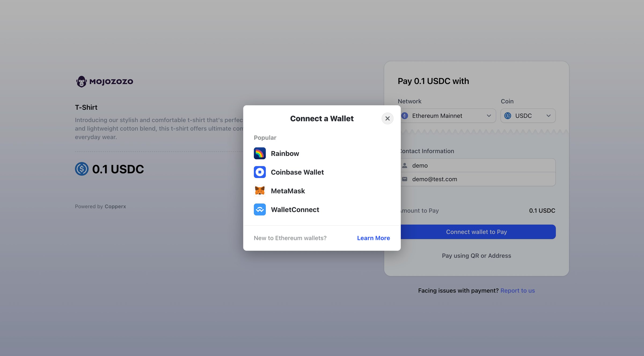Click the envelope icon in email field
Screen dimensions: 644x356
[405, 179]
